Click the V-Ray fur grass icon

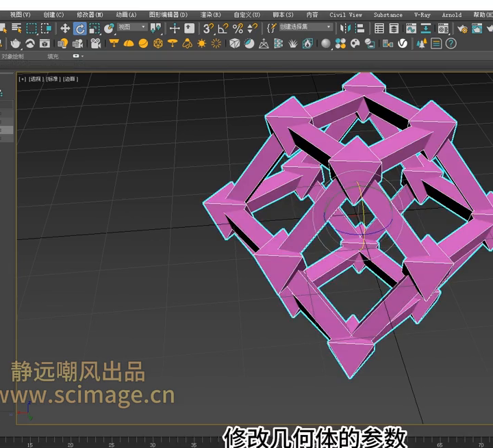pos(293,43)
